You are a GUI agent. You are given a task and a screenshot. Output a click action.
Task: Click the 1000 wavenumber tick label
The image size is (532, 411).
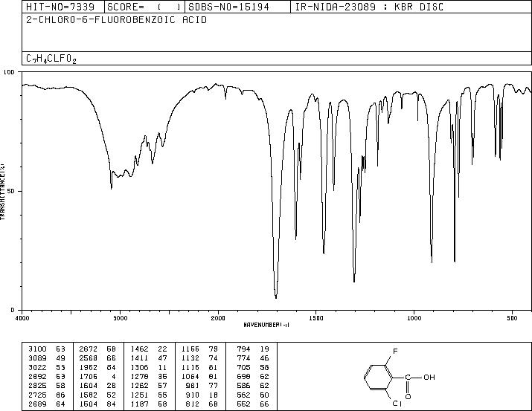(414, 318)
